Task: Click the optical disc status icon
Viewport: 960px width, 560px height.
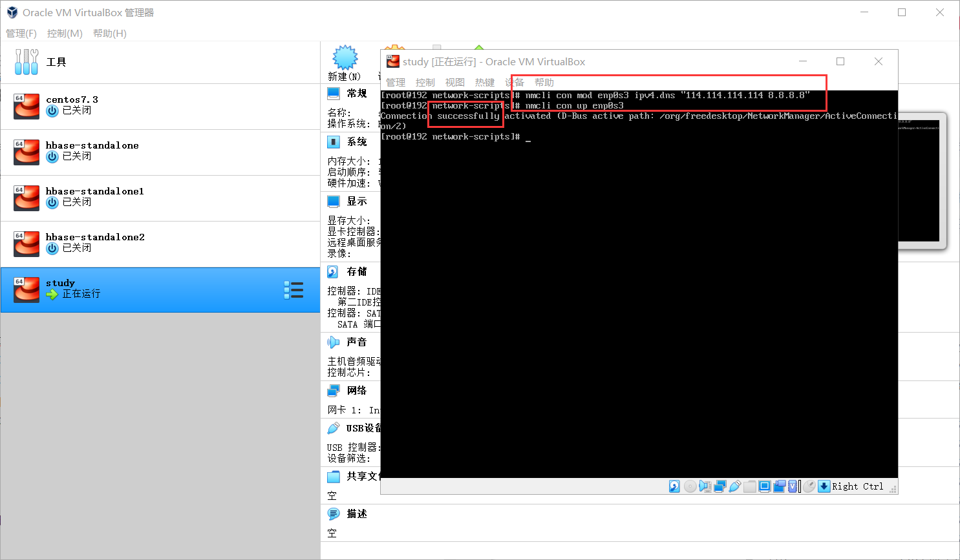Action: 690,486
